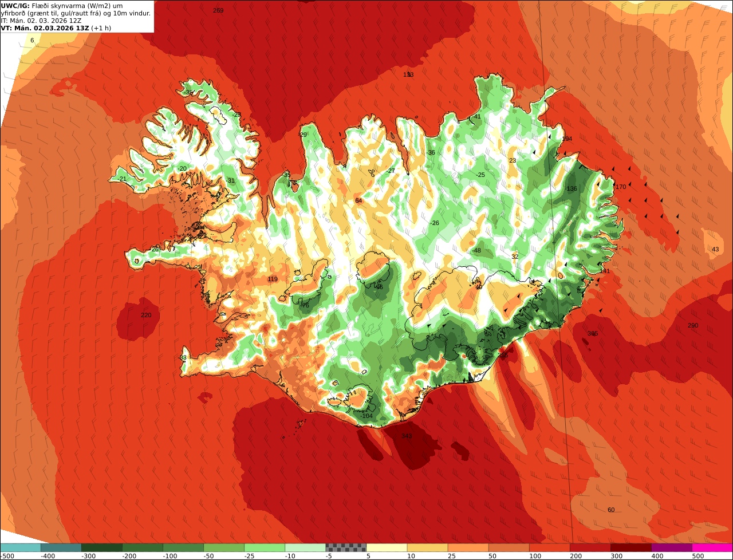Click the map value 269 at the top
733x560 pixels.
(x=218, y=10)
